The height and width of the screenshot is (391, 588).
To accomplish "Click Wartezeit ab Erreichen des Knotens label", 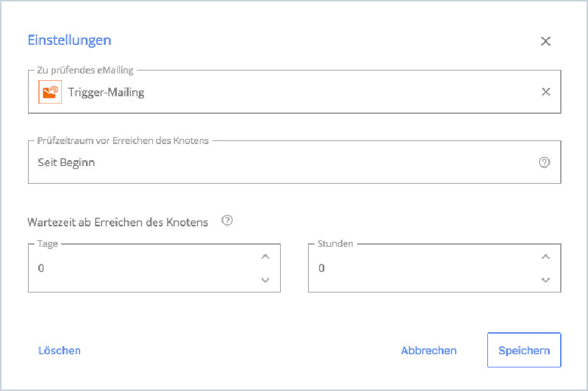I will click(118, 222).
